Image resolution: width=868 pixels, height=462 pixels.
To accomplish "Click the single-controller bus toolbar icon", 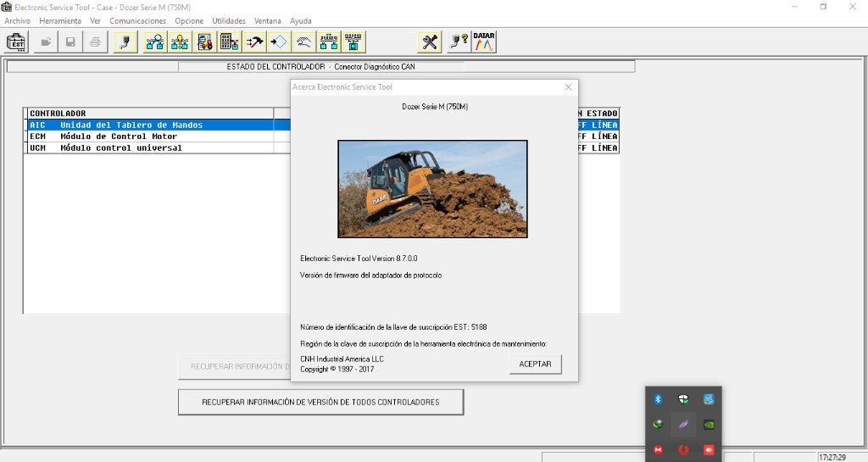I will (x=353, y=42).
